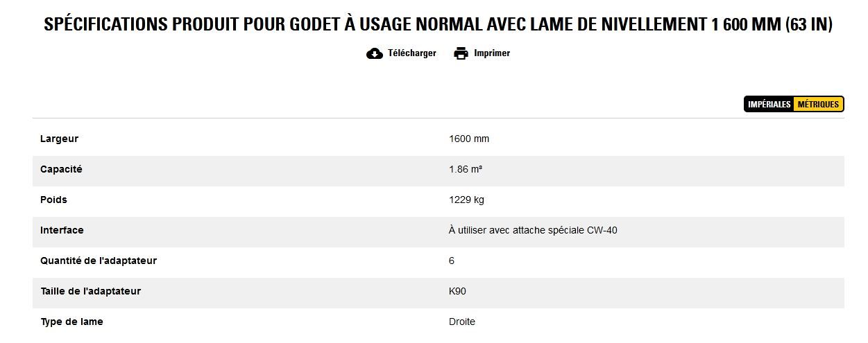Click the Imprimer text link
The width and height of the screenshot is (868, 343).
tap(492, 53)
